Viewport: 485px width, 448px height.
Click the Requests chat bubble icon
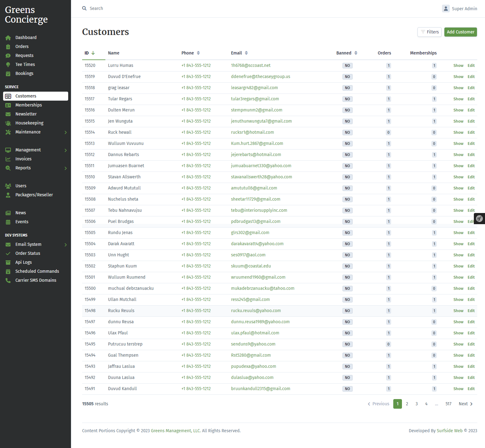pyautogui.click(x=8, y=55)
